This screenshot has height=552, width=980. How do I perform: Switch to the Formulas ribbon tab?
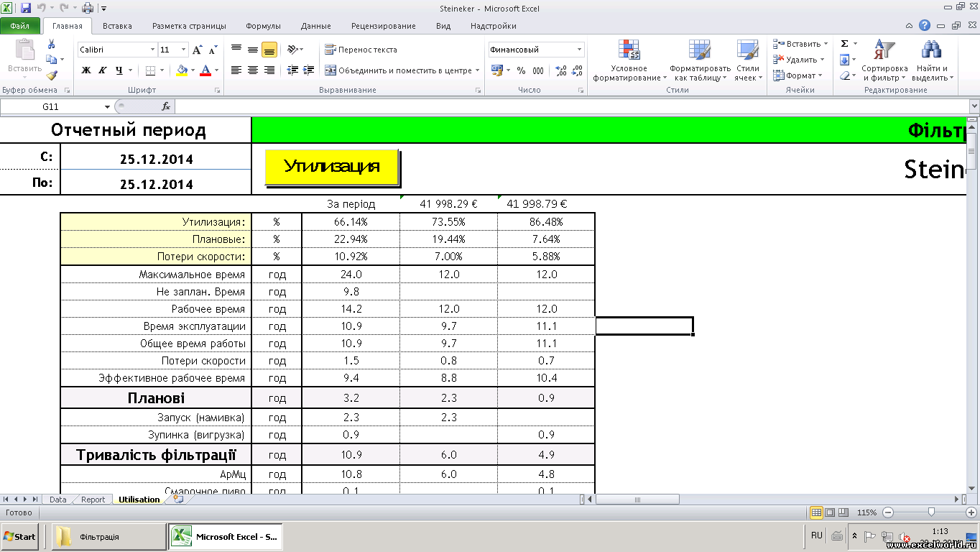pos(263,26)
